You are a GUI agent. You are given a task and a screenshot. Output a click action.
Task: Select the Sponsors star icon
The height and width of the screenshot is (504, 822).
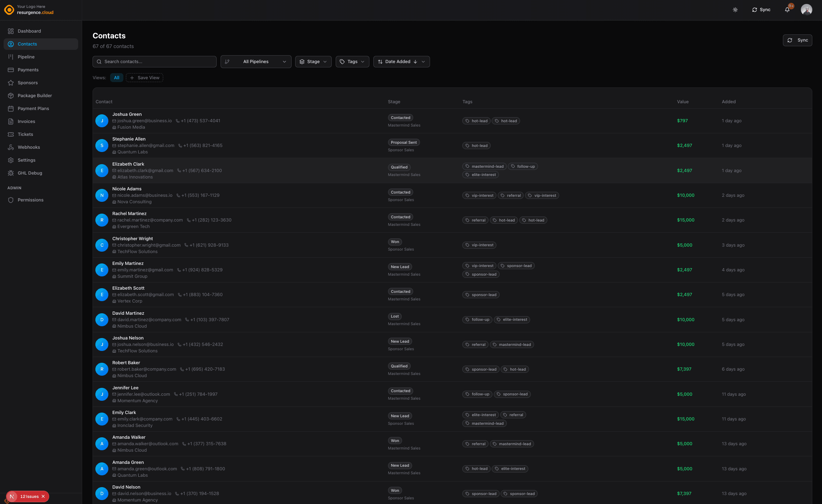tap(11, 82)
